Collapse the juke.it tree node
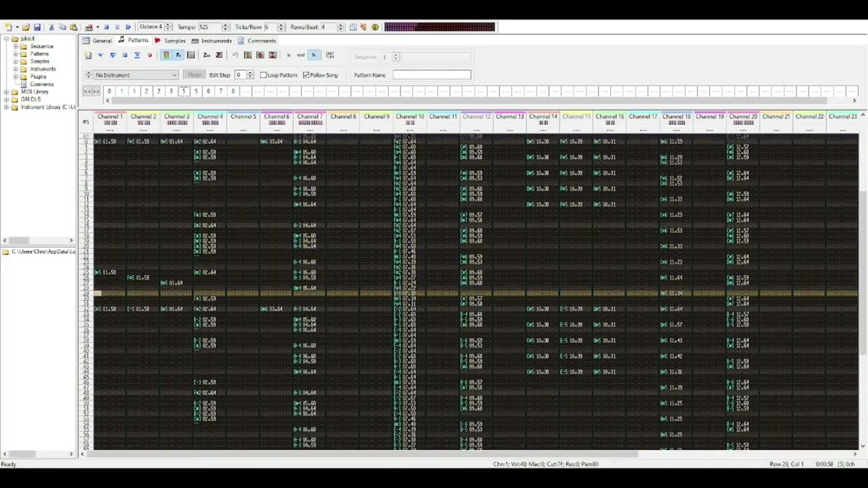Image resolution: width=868 pixels, height=488 pixels. coord(6,39)
